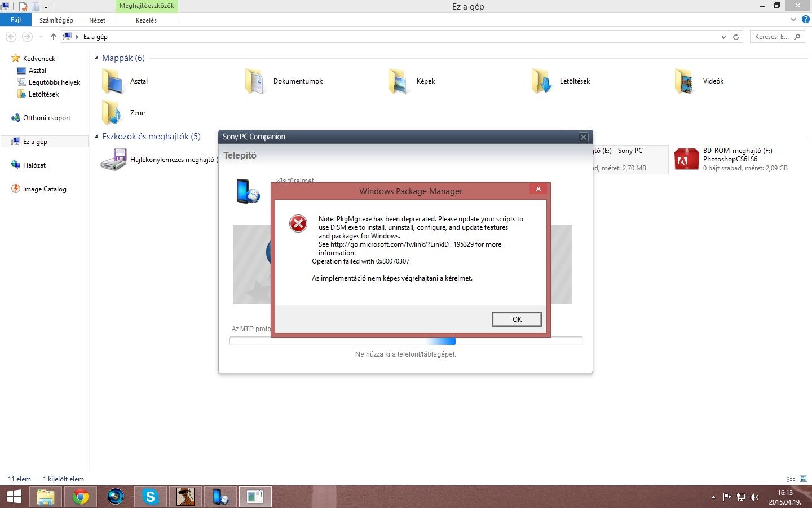812x508 pixels.
Task: Open network tray icon
Action: click(741, 497)
